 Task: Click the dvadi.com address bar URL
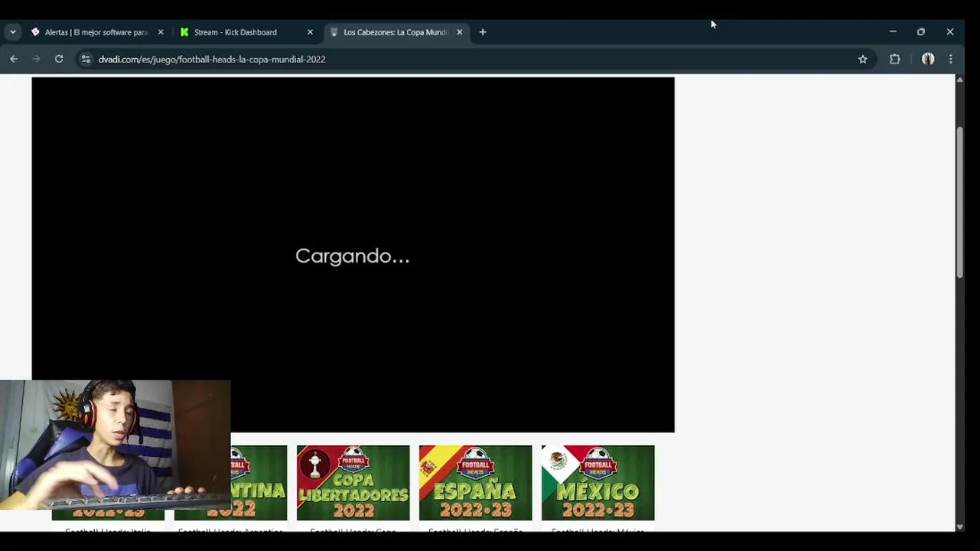[212, 59]
